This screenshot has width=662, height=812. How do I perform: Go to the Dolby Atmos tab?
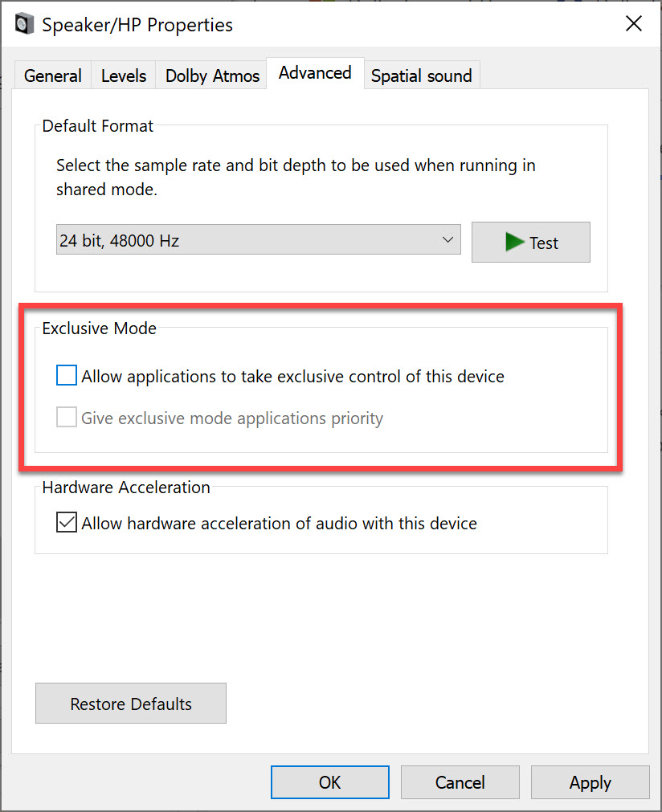pos(212,76)
